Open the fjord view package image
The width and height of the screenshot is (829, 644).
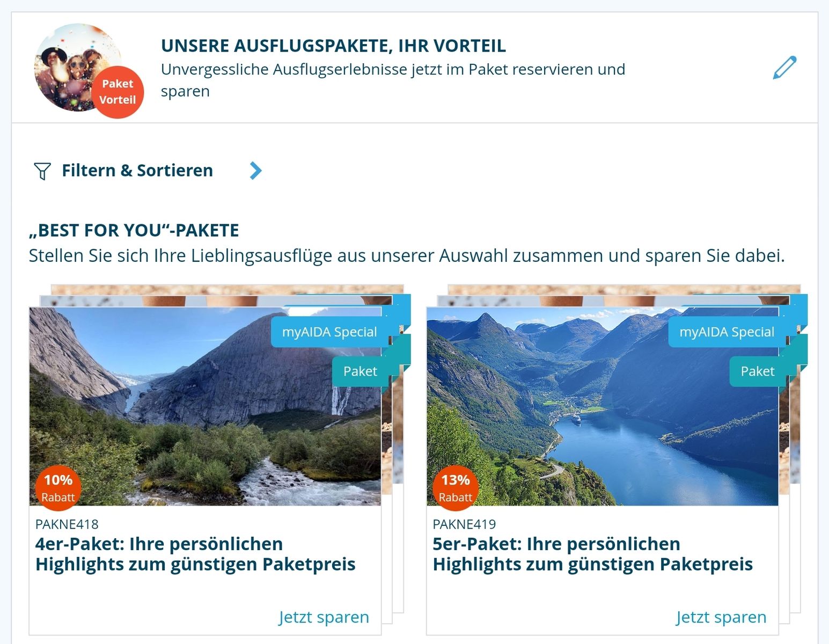coord(602,406)
